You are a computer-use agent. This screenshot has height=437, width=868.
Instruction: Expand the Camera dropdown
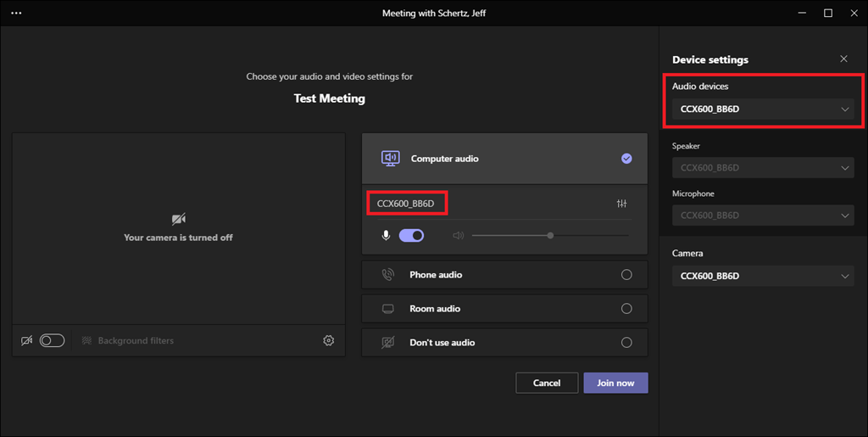click(x=763, y=276)
